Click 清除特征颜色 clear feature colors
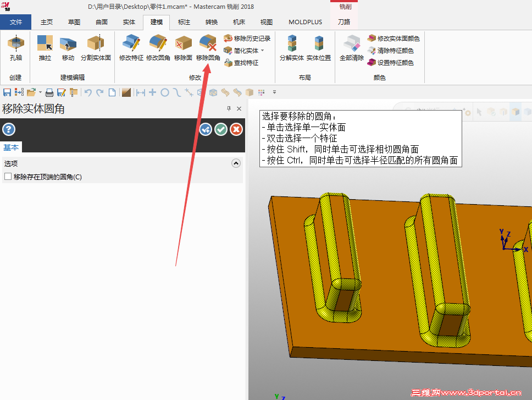The image size is (532, 400). 391,51
